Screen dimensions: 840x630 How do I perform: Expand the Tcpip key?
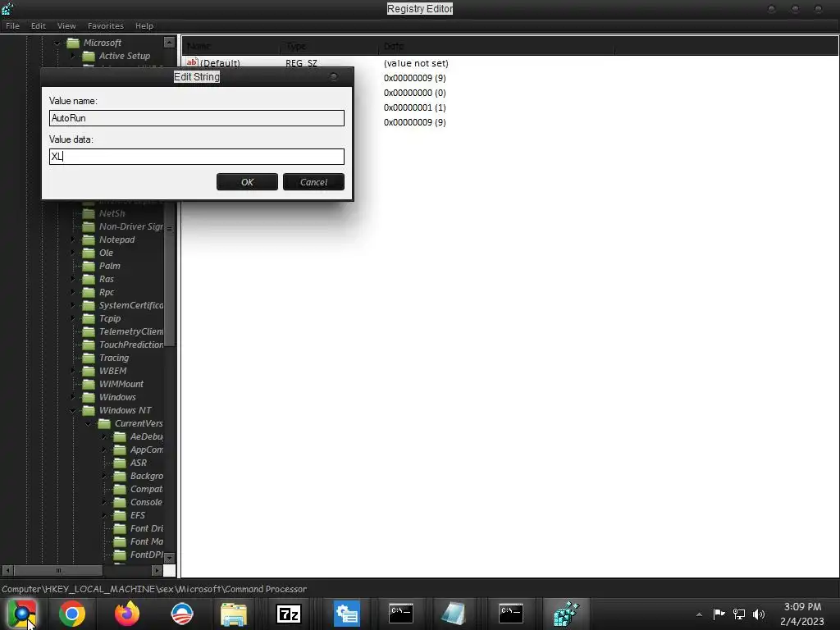click(73, 318)
